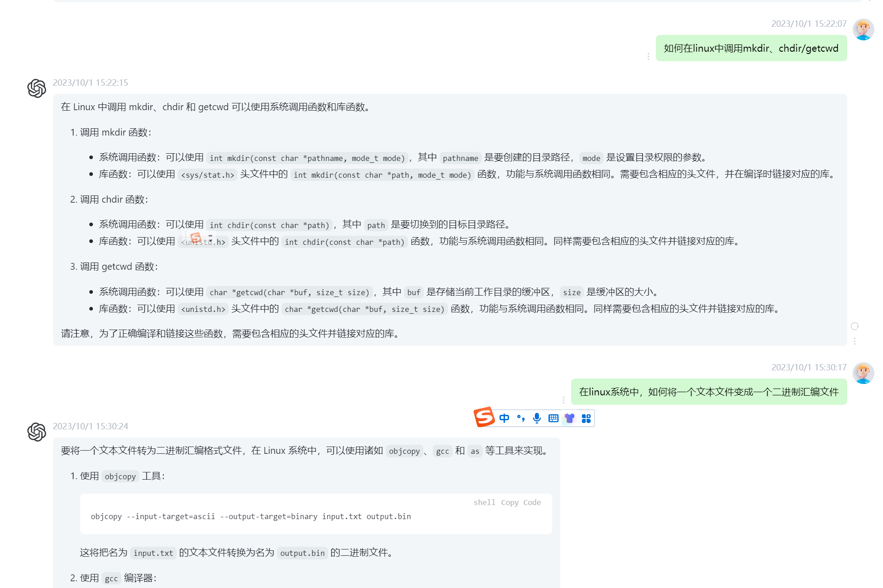Click ChatGPT logo beside 15:30:24 reply

[37, 432]
